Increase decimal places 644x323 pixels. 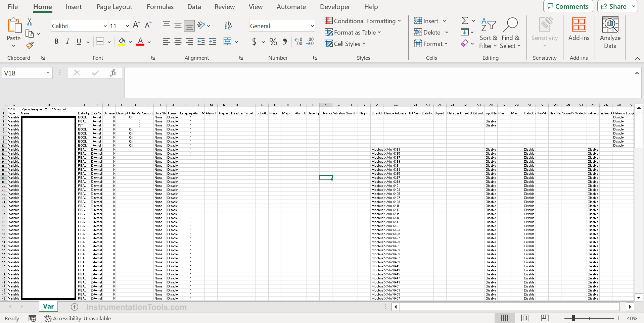[298, 42]
